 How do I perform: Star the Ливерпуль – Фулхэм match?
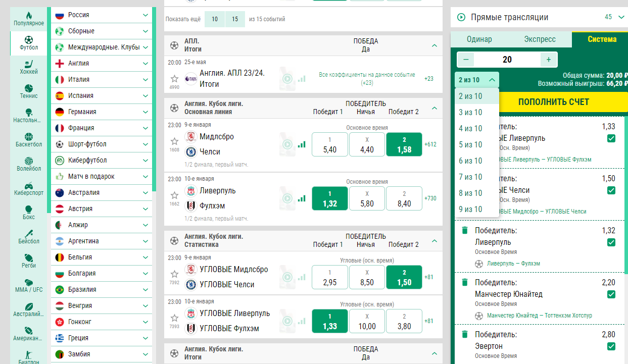174,195
